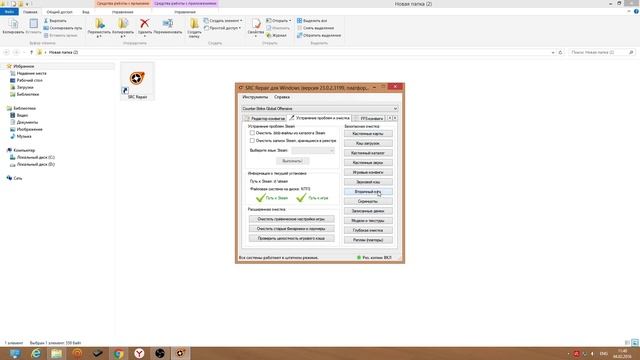Click the OBS icon in the taskbar
The image size is (640, 360).
(x=160, y=353)
